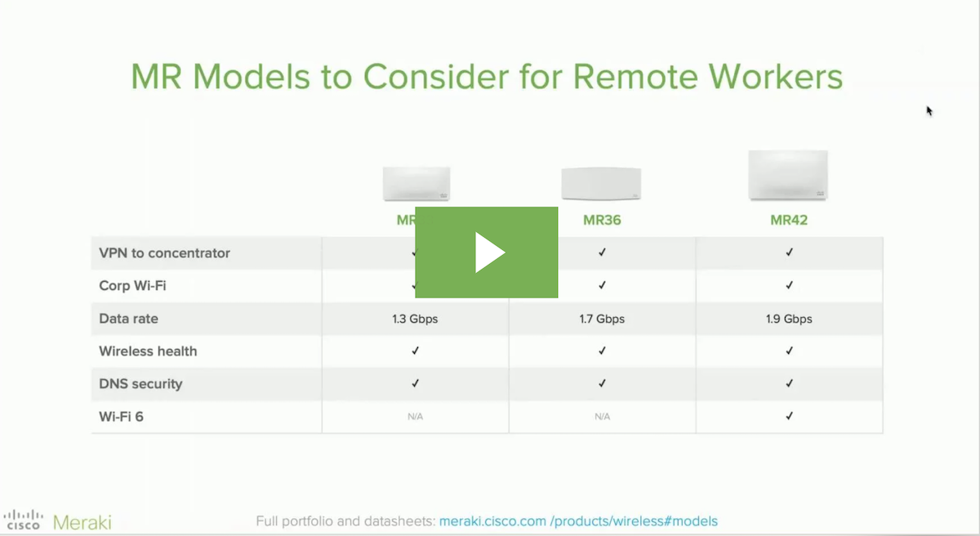Click the Wireless health checkmark in first column
This screenshot has width=980, height=536.
click(x=415, y=351)
